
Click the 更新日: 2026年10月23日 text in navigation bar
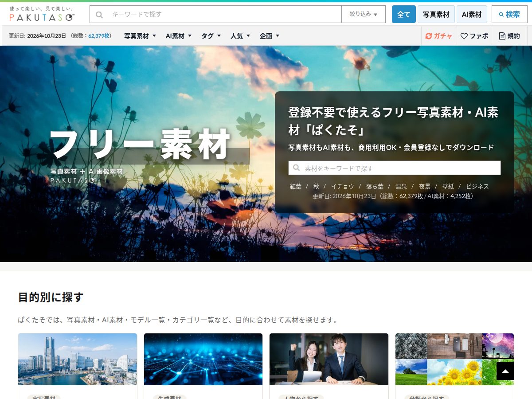point(37,36)
